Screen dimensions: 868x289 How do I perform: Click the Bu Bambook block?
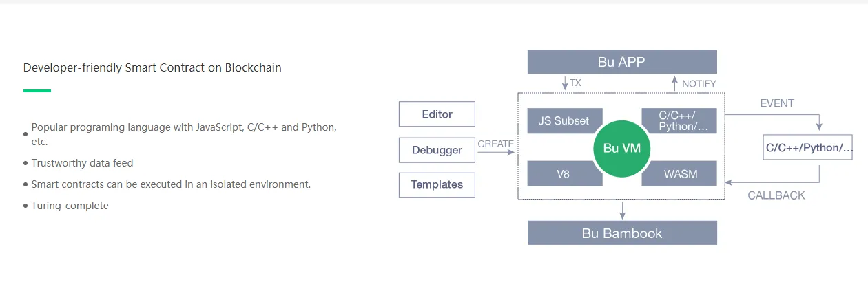click(x=622, y=233)
